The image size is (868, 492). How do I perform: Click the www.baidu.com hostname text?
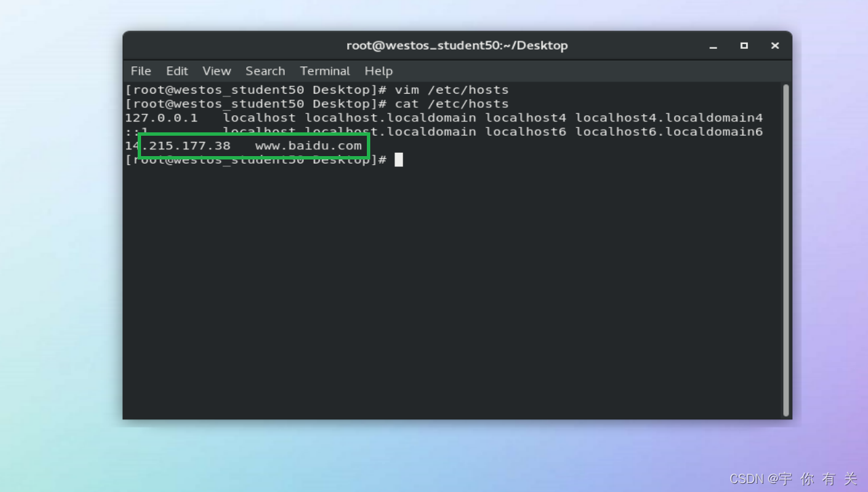coord(309,145)
